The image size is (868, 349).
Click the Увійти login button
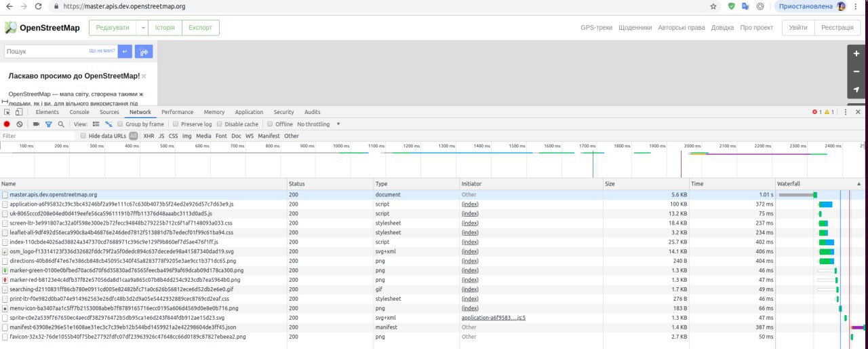coord(798,28)
